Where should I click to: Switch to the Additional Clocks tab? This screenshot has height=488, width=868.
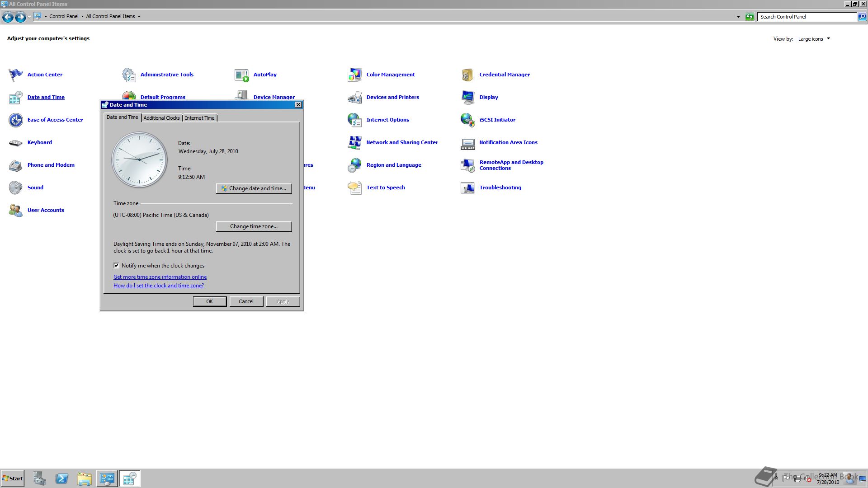(161, 118)
